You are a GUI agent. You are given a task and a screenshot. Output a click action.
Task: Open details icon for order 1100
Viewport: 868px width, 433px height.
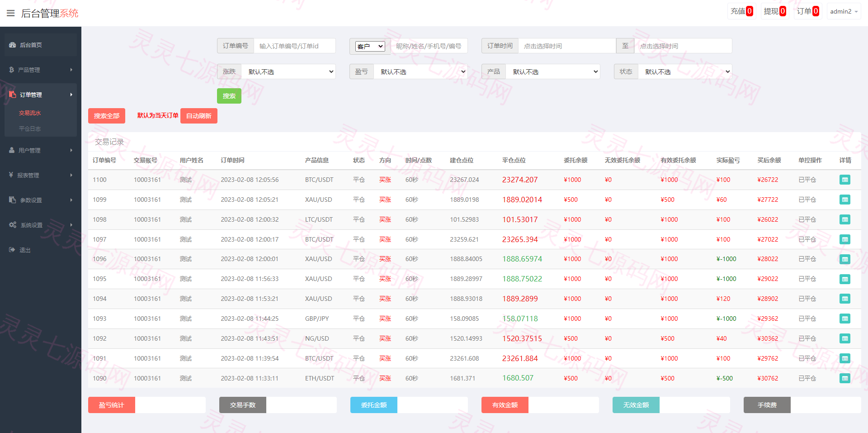pyautogui.click(x=844, y=180)
